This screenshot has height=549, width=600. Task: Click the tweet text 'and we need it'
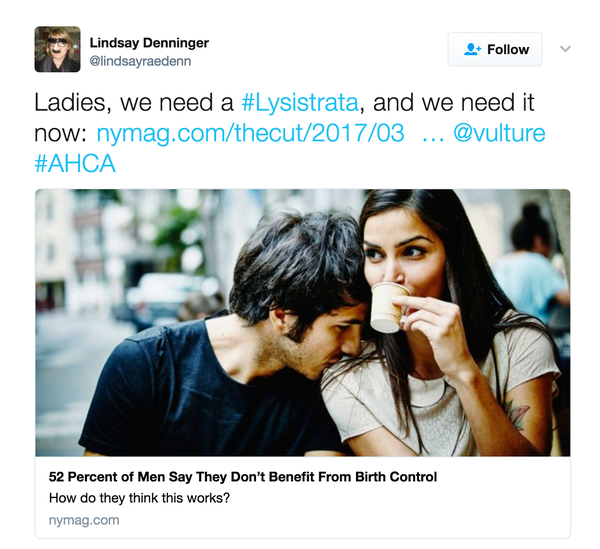tap(453, 103)
